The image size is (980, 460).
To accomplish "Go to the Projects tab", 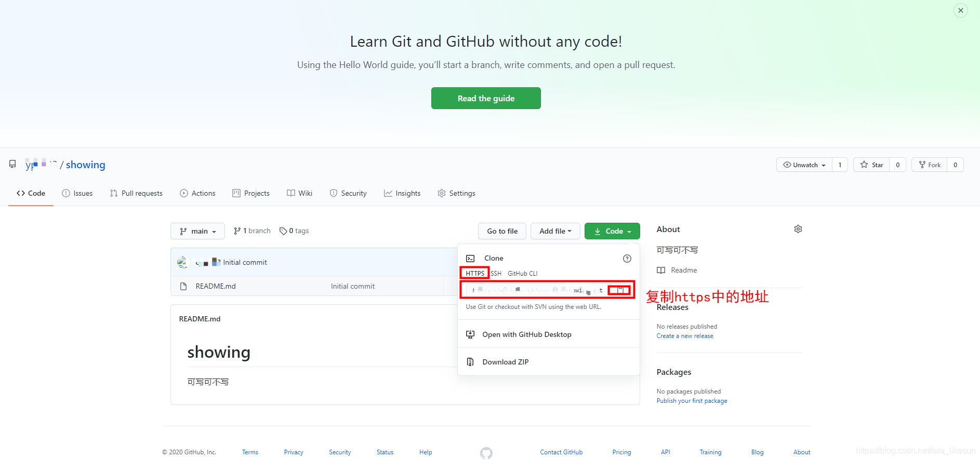I will point(251,193).
